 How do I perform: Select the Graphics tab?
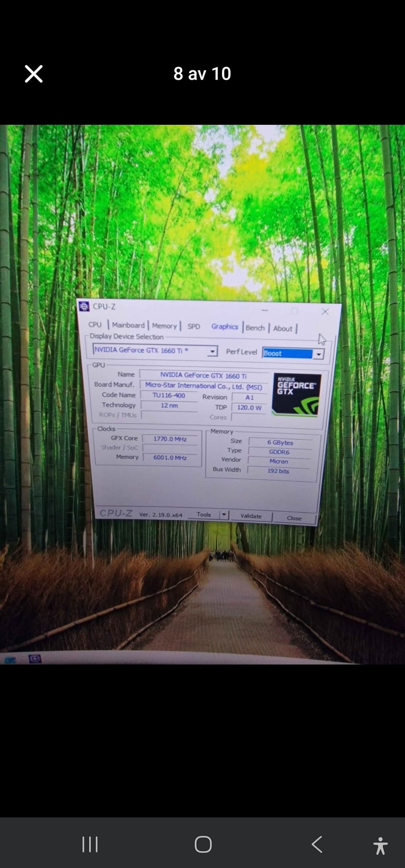click(x=224, y=327)
